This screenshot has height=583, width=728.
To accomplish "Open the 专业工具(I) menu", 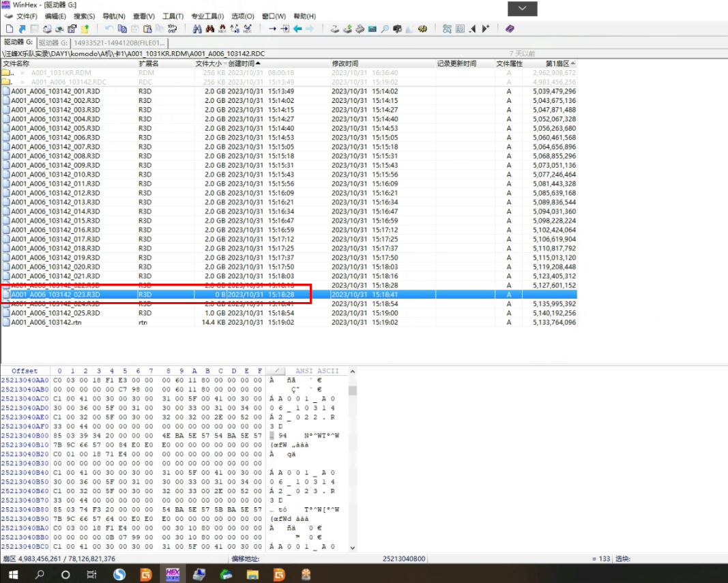I will 207,16.
